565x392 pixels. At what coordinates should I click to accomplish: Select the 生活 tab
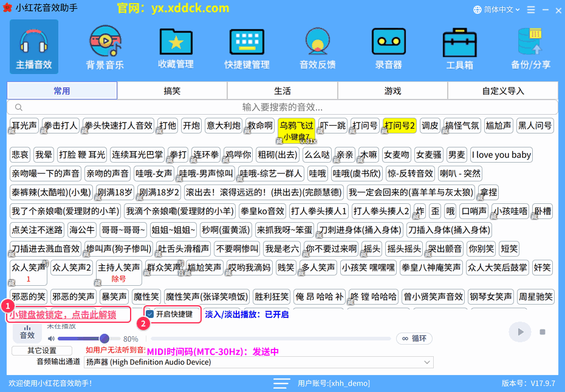282,90
